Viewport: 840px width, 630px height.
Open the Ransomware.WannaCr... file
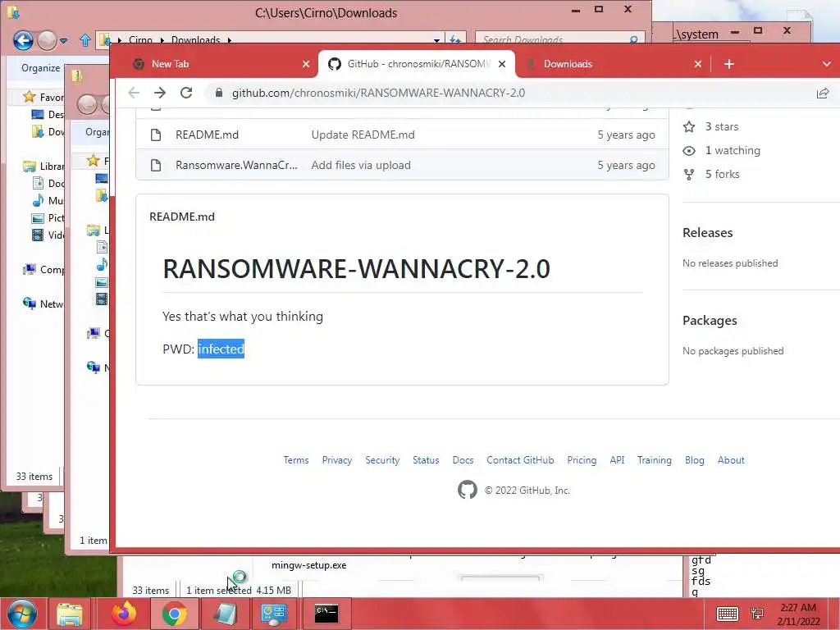pyautogui.click(x=236, y=165)
